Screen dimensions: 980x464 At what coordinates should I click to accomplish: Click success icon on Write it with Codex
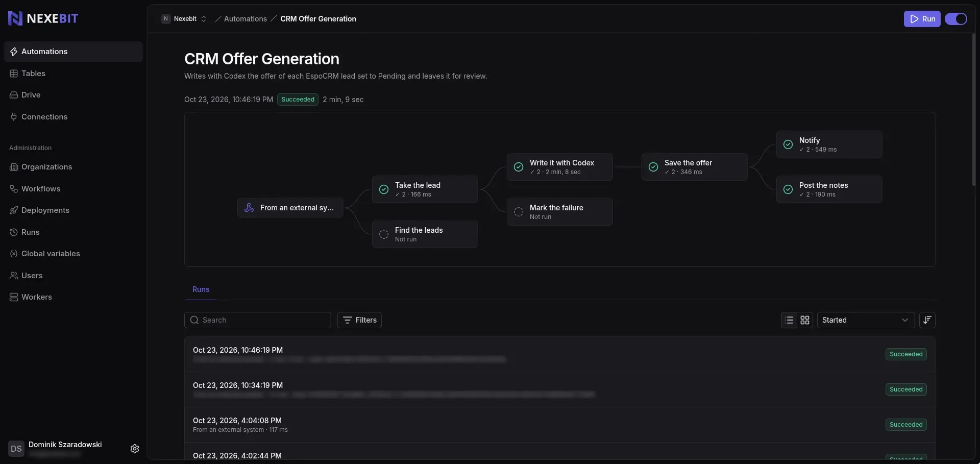click(x=519, y=167)
